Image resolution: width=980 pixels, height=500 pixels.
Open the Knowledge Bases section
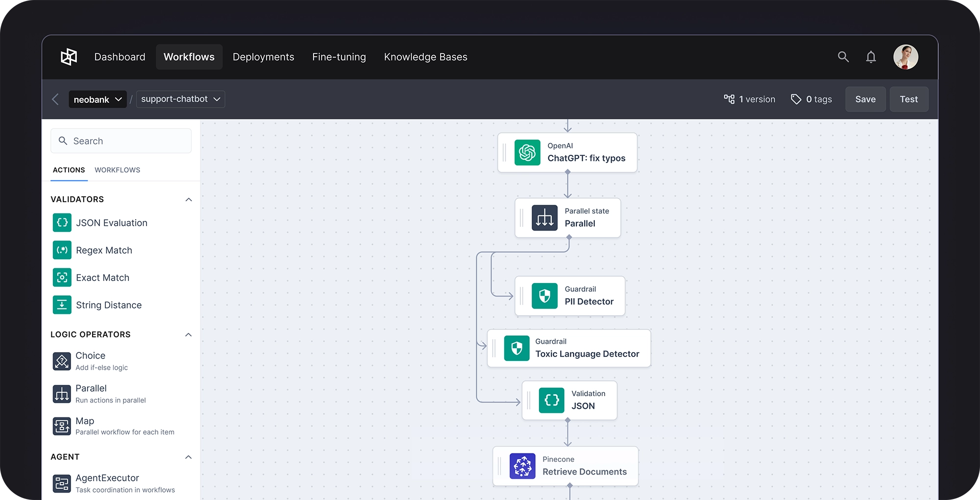pyautogui.click(x=425, y=56)
